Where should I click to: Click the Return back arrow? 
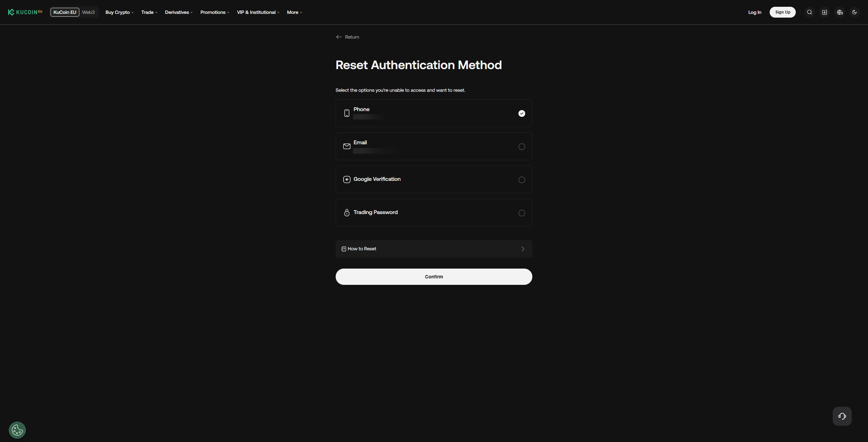(x=339, y=37)
